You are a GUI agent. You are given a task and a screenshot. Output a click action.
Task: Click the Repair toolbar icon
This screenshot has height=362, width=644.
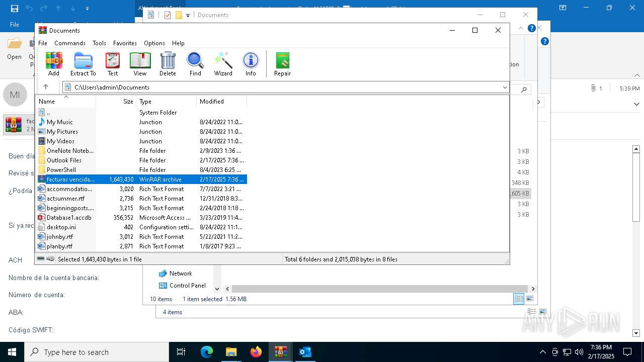coord(282,64)
